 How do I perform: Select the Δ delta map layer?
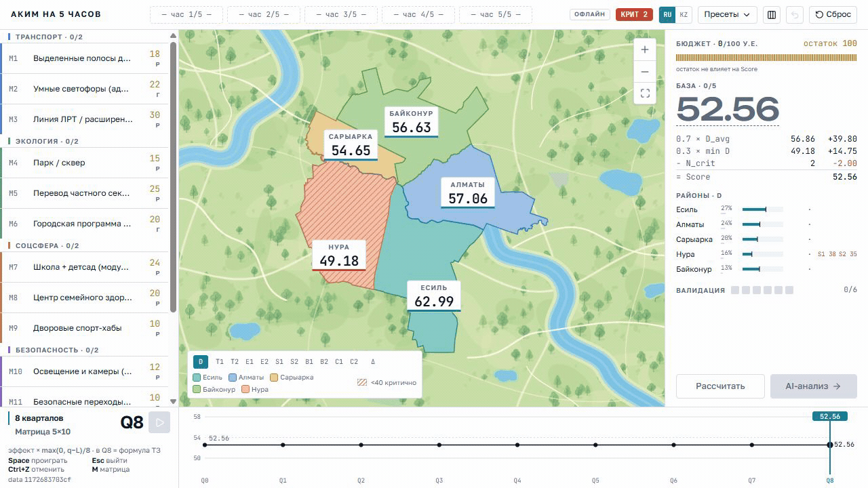373,362
